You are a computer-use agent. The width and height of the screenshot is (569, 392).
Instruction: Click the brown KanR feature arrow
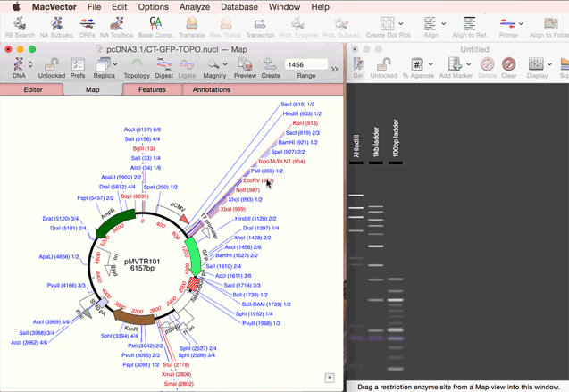[x=134, y=317]
